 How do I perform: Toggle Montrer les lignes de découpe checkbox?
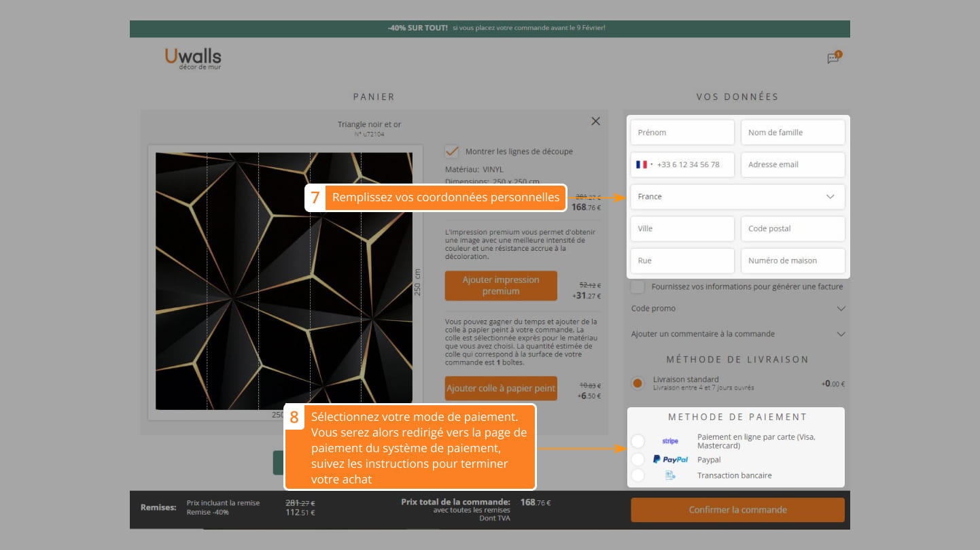click(x=451, y=151)
